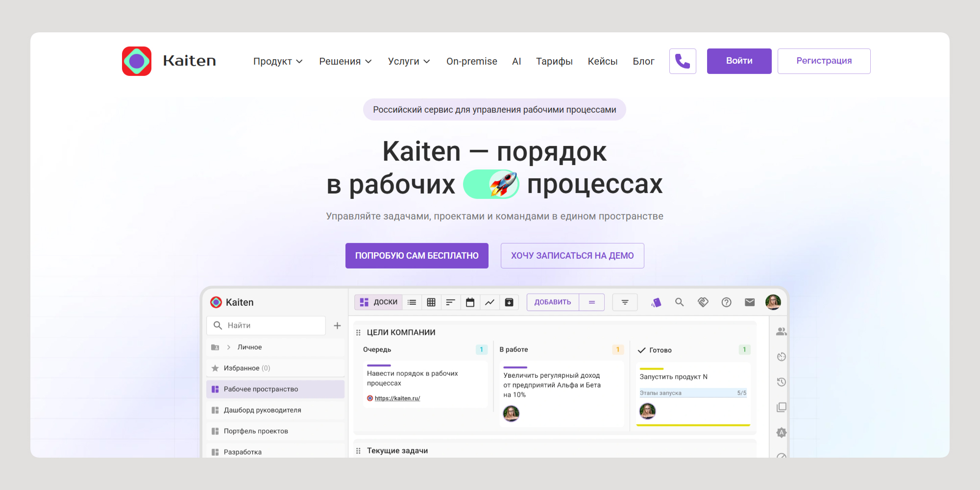Open the help question mark icon
This screenshot has height=490, width=980.
726,302
